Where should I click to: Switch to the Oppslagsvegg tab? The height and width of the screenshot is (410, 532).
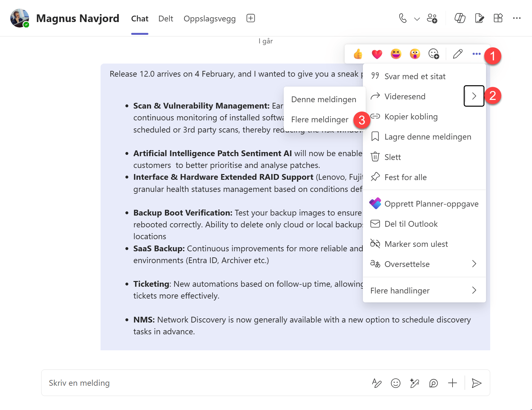[x=209, y=18]
